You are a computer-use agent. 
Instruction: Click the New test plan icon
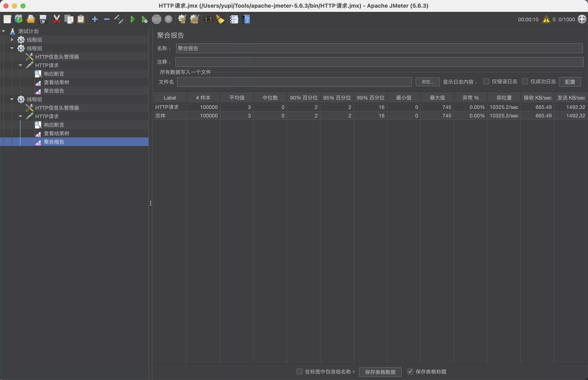coord(7,19)
